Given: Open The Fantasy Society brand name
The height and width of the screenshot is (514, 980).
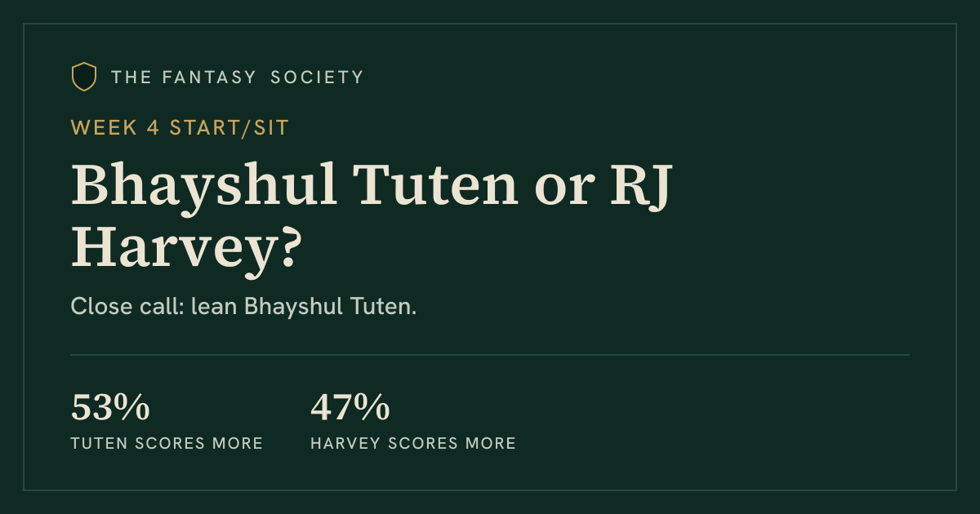Looking at the screenshot, I should pos(237,78).
